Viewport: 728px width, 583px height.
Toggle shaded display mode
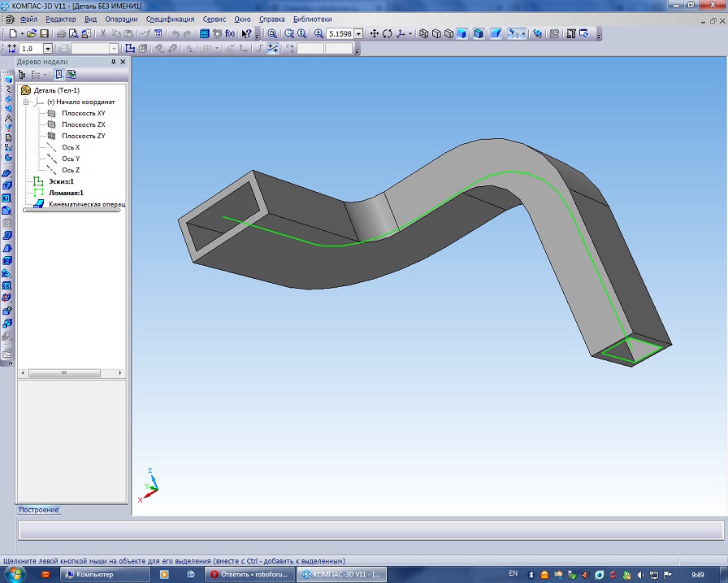(x=461, y=33)
